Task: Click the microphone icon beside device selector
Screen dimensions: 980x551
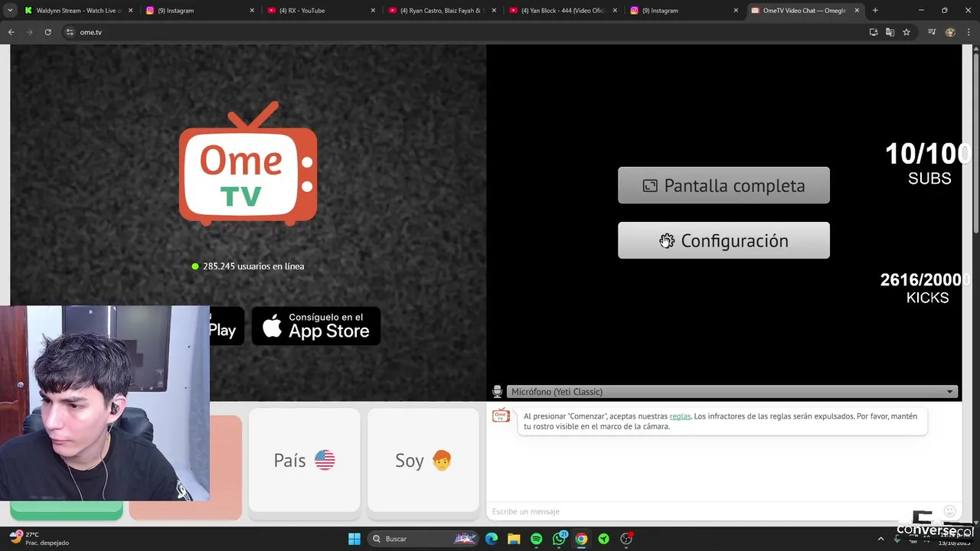Action: tap(497, 392)
